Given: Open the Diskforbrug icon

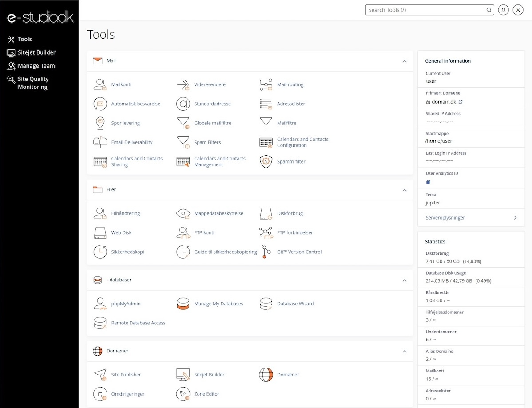Looking at the screenshot, I should coord(266,213).
